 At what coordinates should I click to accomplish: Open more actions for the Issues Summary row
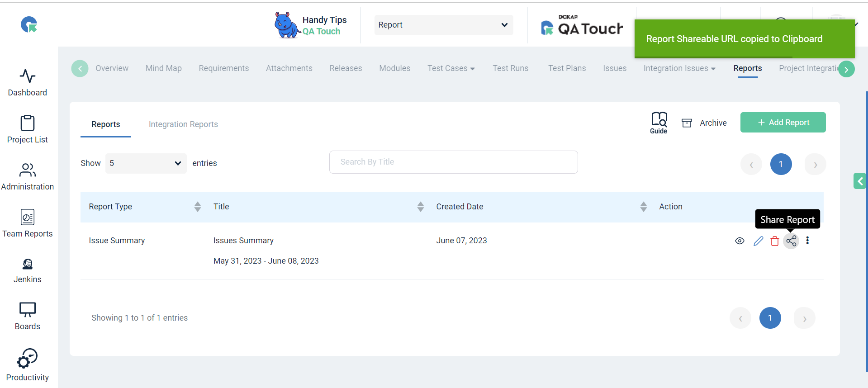[x=807, y=241]
